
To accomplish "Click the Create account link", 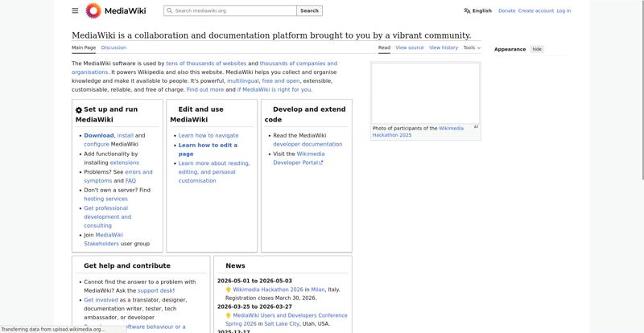I will 535,10.
